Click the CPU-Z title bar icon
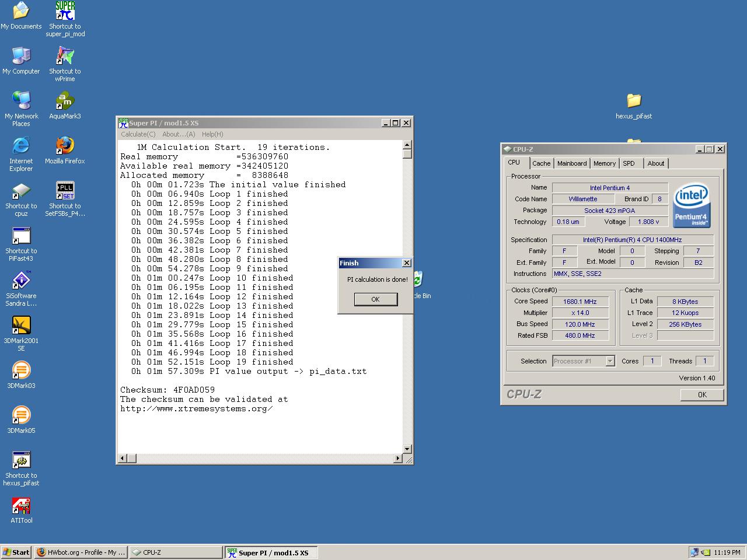The width and height of the screenshot is (747, 560). coord(507,149)
